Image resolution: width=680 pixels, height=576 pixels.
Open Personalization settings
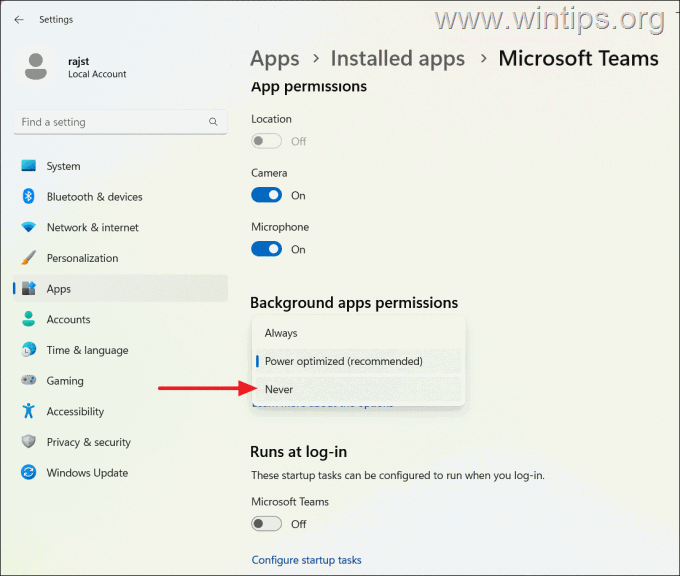120,258
